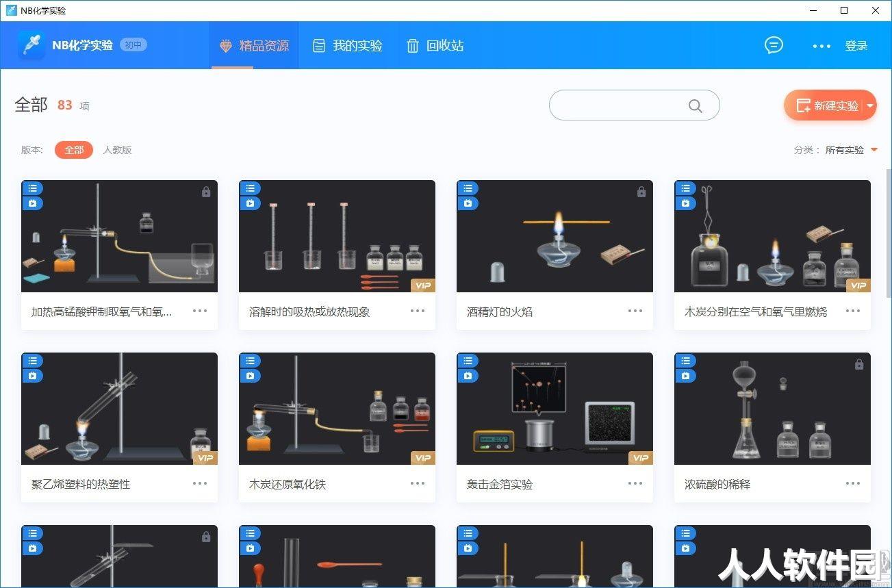The width and height of the screenshot is (892, 588).
Task: Click video icon on 加热高锰酸钾制取氧气 card
Action: pyautogui.click(x=32, y=203)
